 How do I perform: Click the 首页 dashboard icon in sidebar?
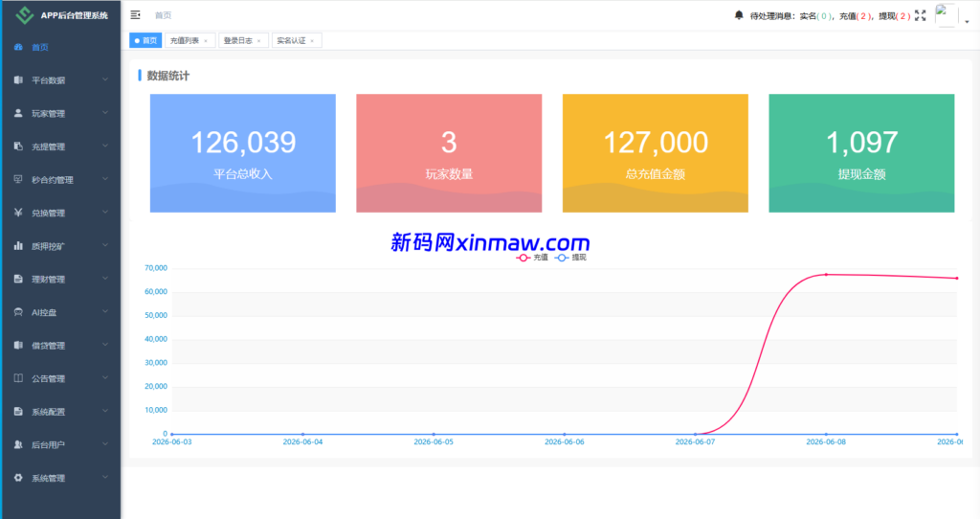point(18,47)
